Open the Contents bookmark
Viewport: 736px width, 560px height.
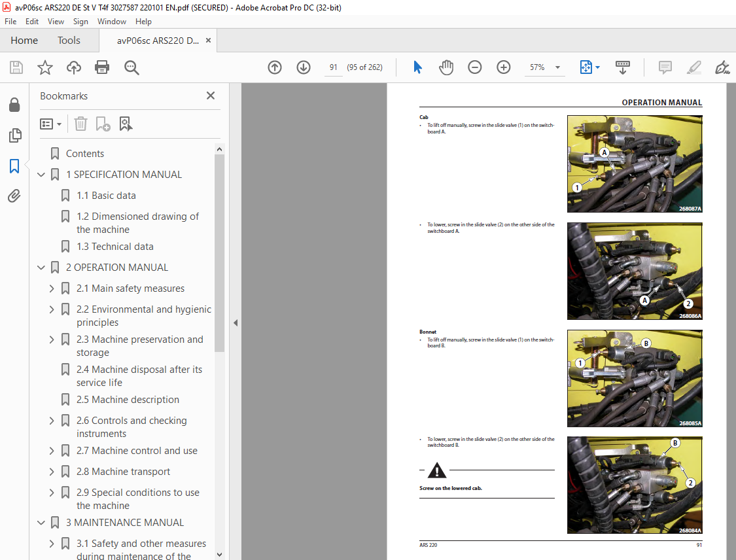pyautogui.click(x=85, y=154)
